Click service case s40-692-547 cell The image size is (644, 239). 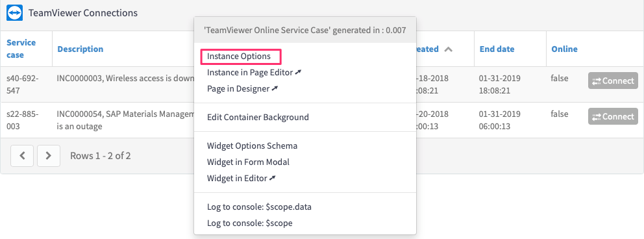click(23, 84)
